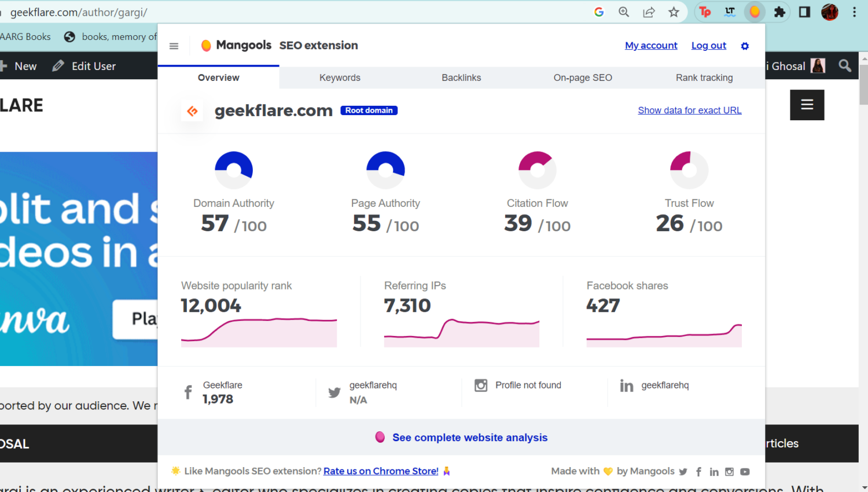
Task: Open Mangools YouTube channel in footer
Action: [x=745, y=472]
